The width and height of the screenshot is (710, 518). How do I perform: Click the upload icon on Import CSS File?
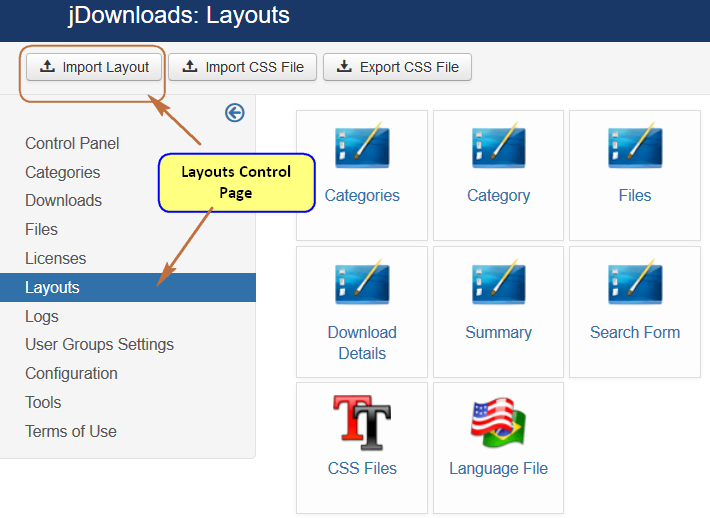click(190, 67)
